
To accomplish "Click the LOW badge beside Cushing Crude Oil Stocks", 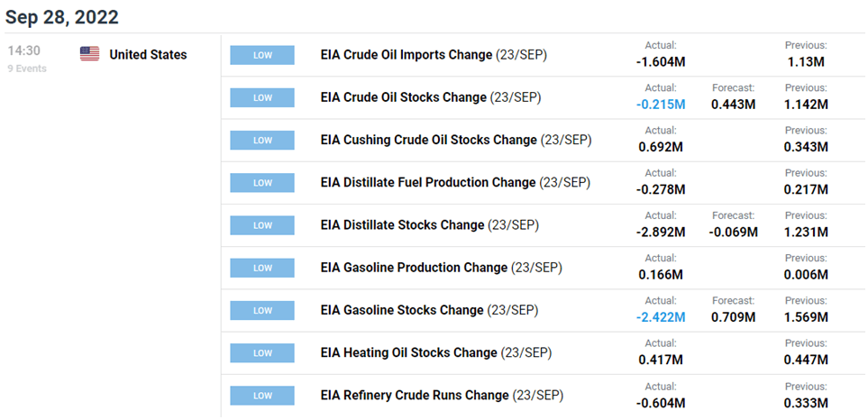I will click(262, 141).
